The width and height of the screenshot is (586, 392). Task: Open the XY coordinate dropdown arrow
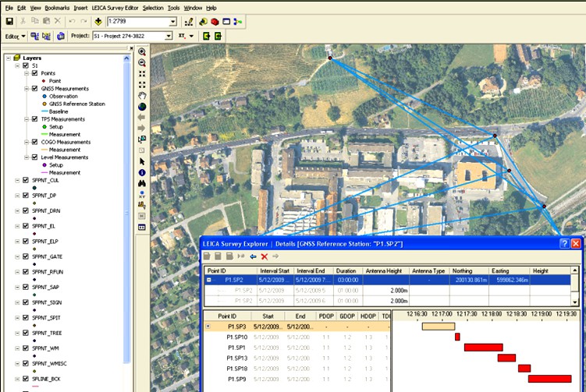point(191,36)
